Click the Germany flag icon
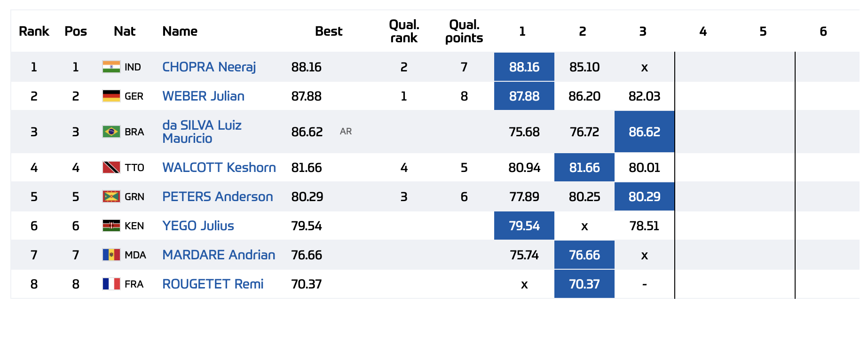868x343 pixels. 111,96
